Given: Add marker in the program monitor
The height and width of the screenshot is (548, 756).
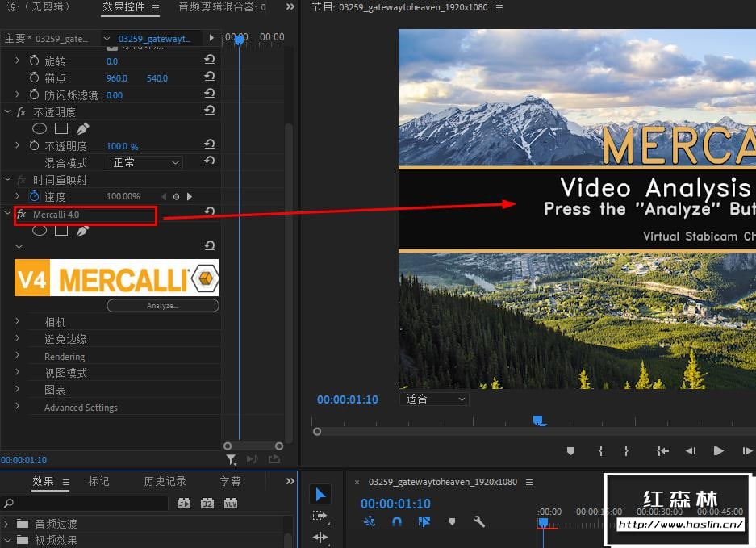Looking at the screenshot, I should [571, 451].
